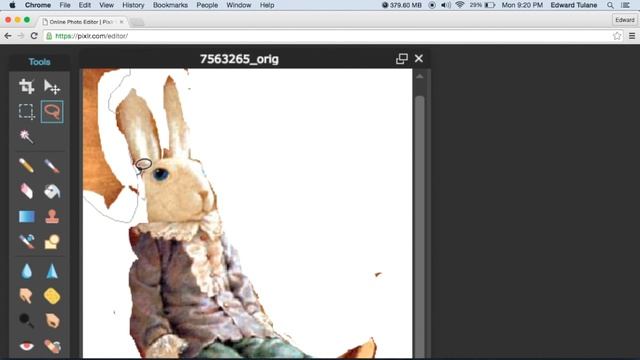Viewport: 640px width, 360px height.
Task: Open Chrome hamburger settings menu
Action: pos(632,36)
